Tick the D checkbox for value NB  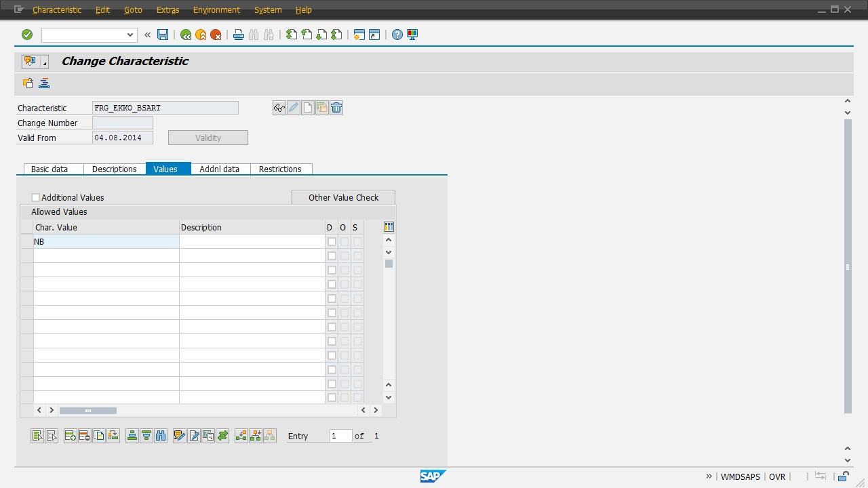(x=332, y=241)
